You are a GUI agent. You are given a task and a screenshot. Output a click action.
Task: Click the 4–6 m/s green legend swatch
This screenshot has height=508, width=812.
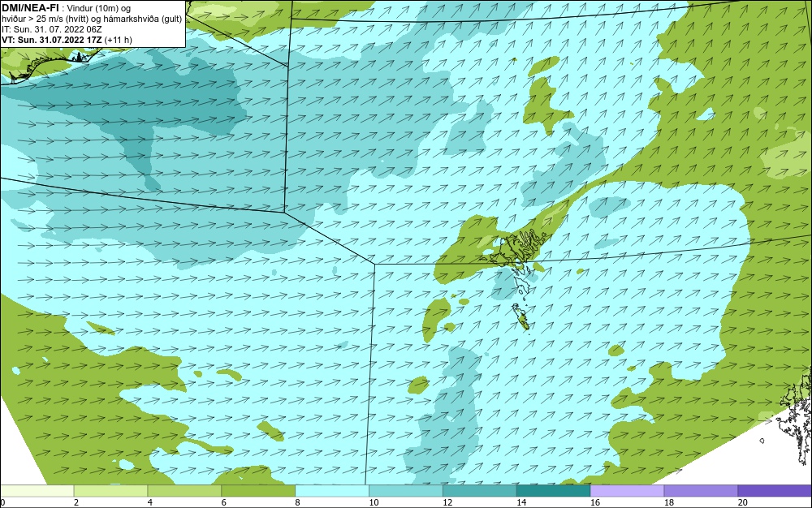click(184, 490)
